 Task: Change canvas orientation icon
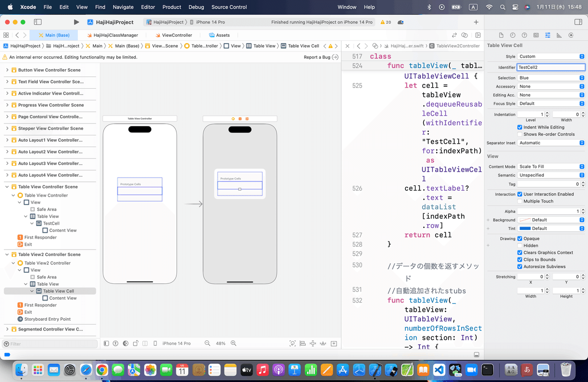[x=135, y=343]
